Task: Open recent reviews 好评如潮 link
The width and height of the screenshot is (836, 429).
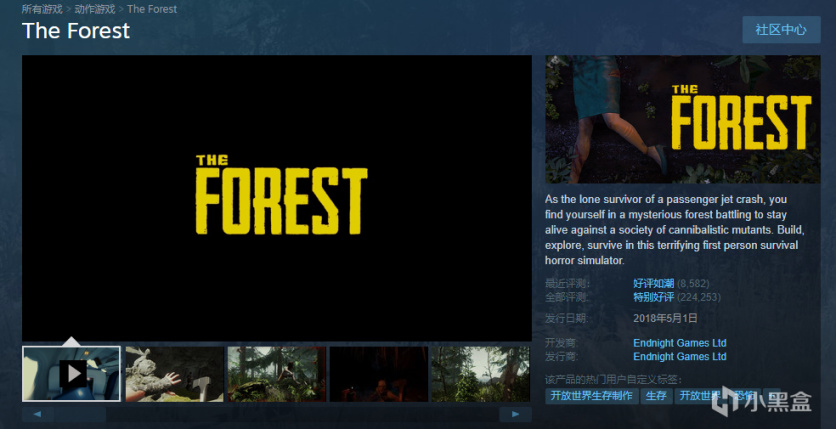Action: click(x=654, y=284)
